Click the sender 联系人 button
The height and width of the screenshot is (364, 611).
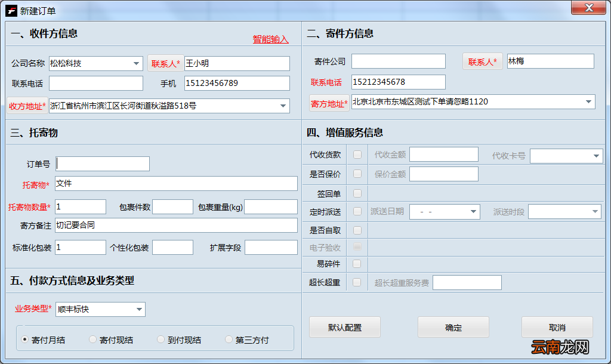point(482,61)
